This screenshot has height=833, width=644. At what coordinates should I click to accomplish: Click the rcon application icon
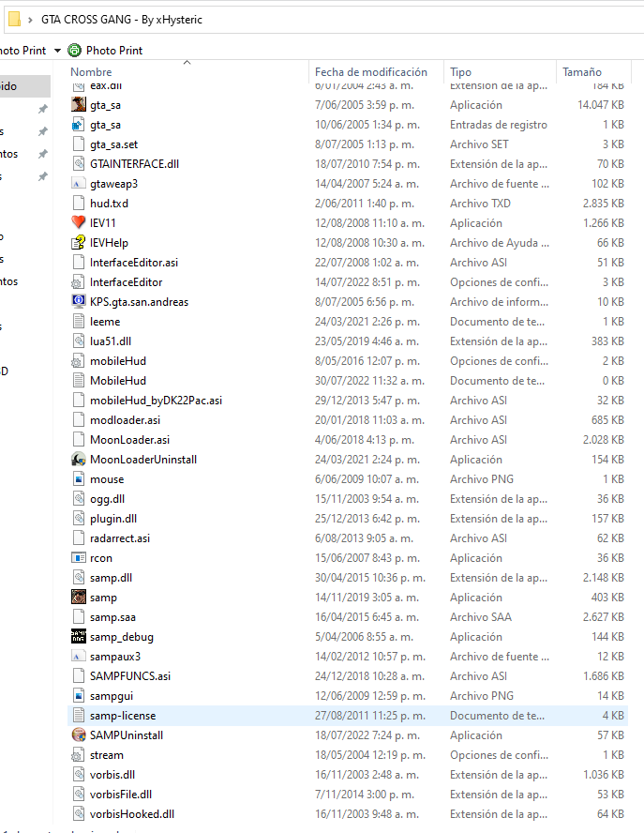click(x=79, y=557)
